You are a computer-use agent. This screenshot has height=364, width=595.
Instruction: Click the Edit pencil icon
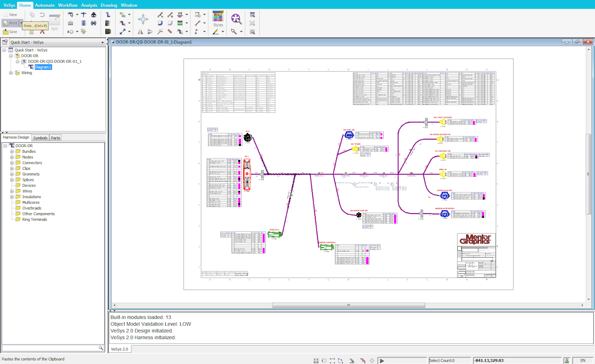(x=55, y=20)
